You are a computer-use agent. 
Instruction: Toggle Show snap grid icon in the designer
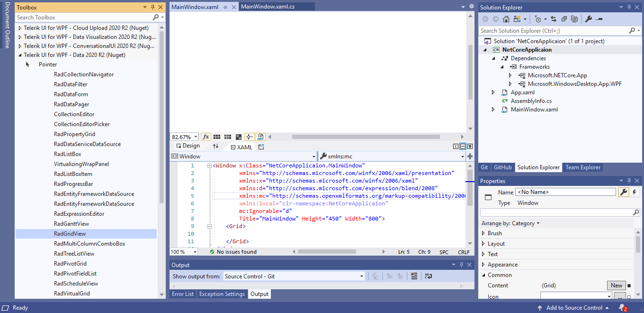(217, 137)
